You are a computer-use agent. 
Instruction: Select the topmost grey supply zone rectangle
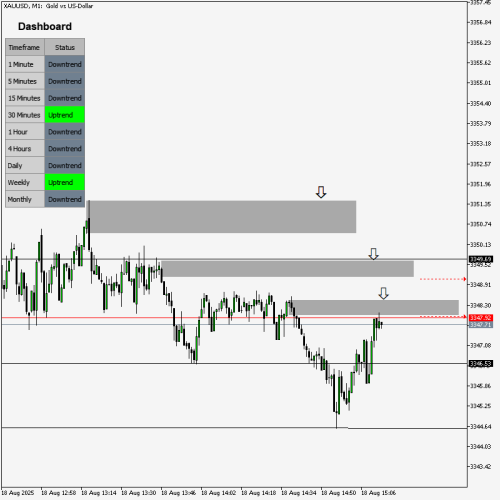click(221, 217)
